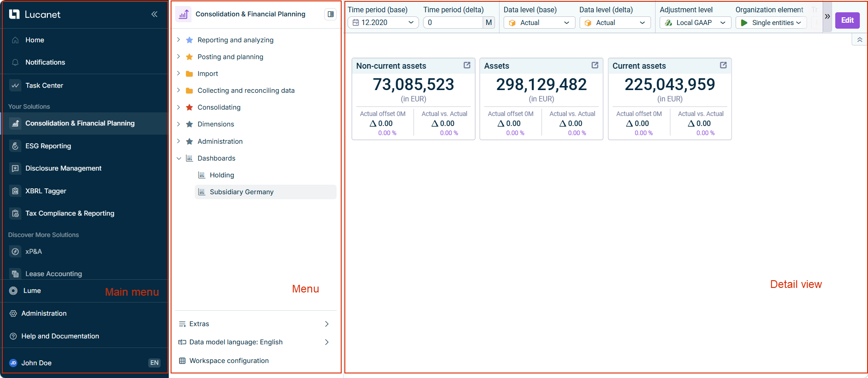Click the xP&A icon

click(x=15, y=252)
